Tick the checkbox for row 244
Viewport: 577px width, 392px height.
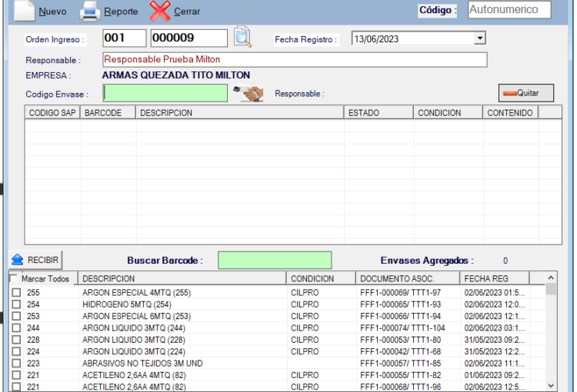pyautogui.click(x=16, y=328)
